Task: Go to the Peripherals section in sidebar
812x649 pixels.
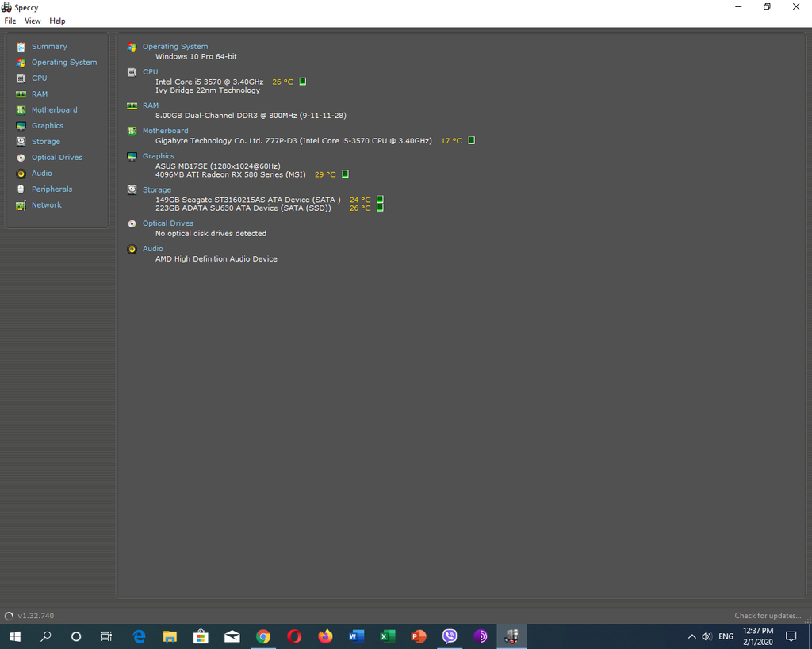Action: coord(52,189)
